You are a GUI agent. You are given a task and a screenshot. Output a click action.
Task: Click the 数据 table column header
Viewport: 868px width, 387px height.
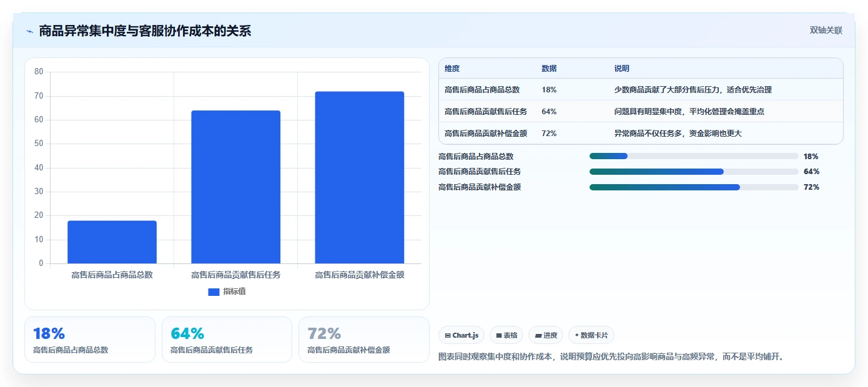(x=550, y=69)
